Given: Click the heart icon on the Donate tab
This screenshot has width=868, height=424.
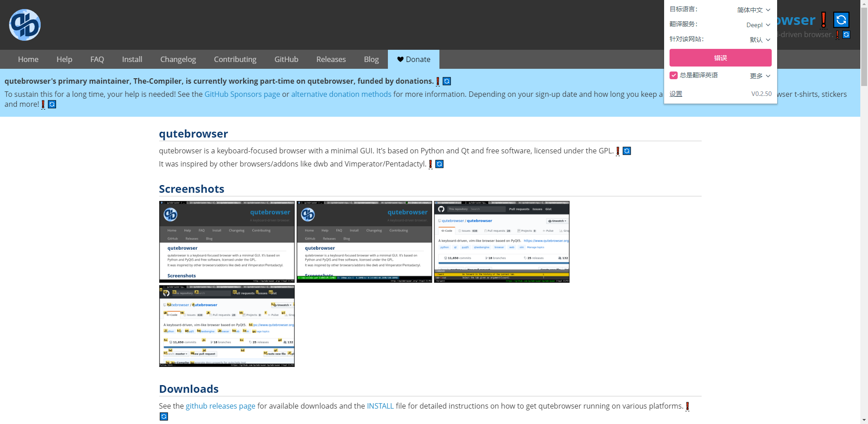Looking at the screenshot, I should pyautogui.click(x=400, y=59).
